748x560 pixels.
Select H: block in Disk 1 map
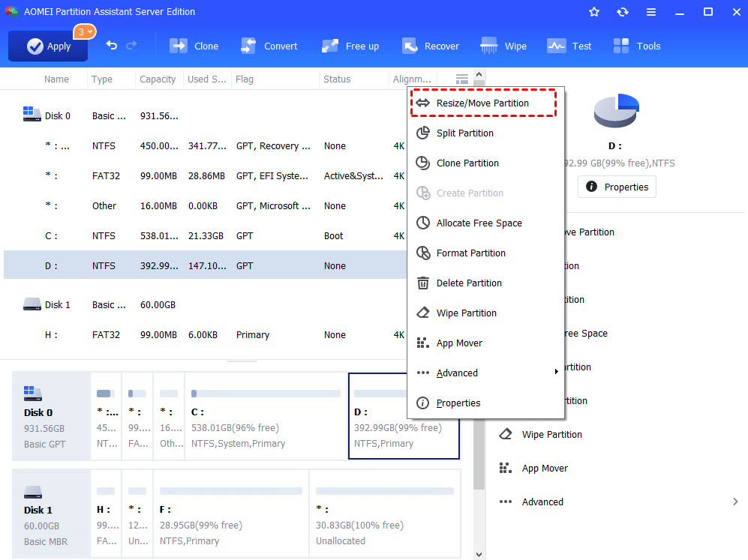pyautogui.click(x=106, y=514)
